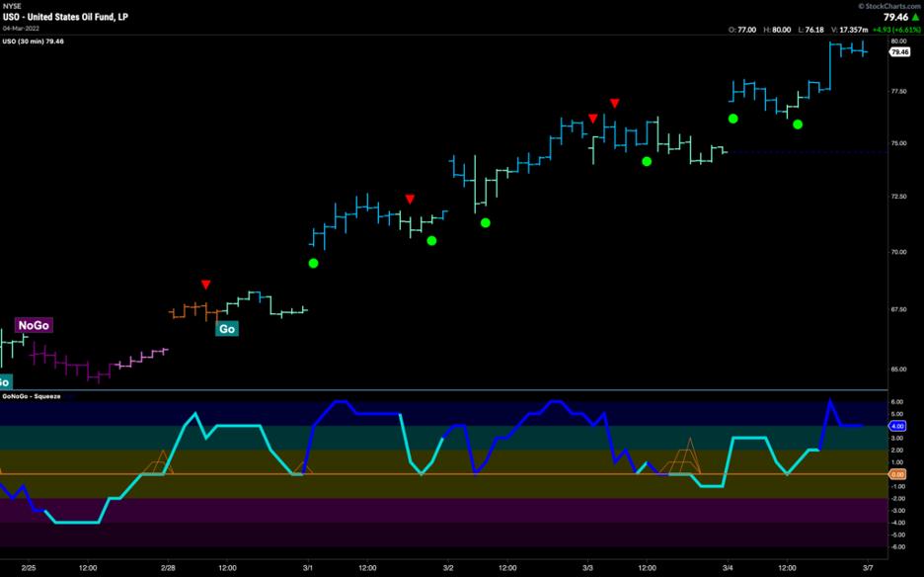Click the 3/4 date on time axis
924x577 pixels.
pyautogui.click(x=729, y=566)
